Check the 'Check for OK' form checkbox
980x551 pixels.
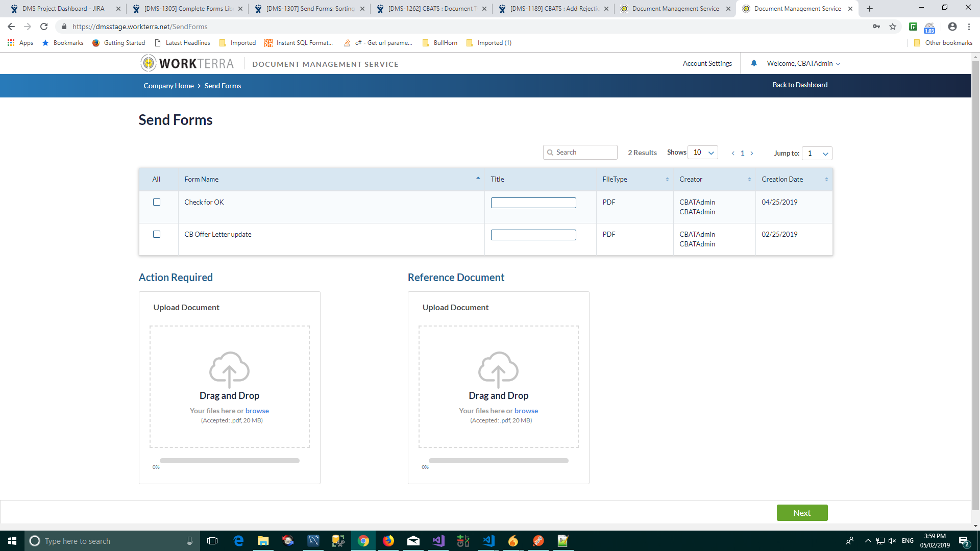coord(157,202)
